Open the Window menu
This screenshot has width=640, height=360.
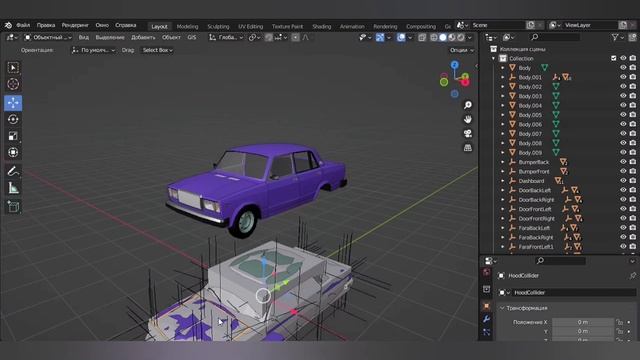pyautogui.click(x=102, y=25)
